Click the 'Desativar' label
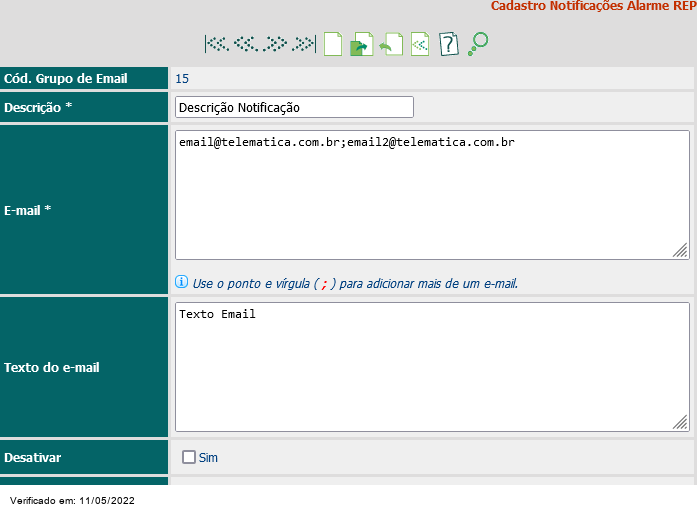Viewport: 697px width, 515px height. 32,457
